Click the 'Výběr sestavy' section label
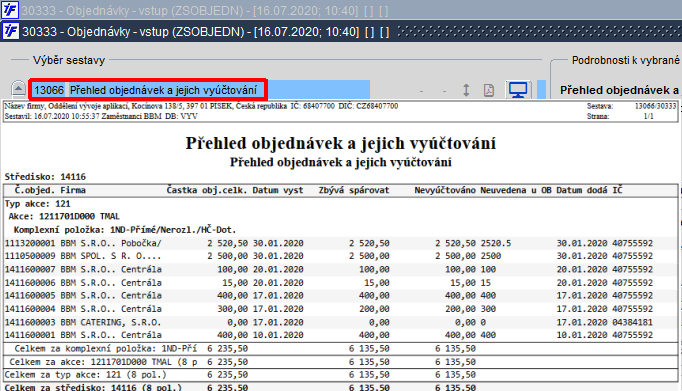 (69, 60)
